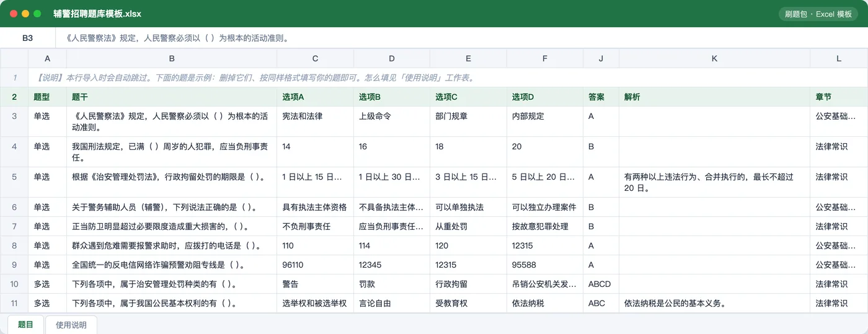Switch to the 使用说明 sheet tab

point(71,325)
